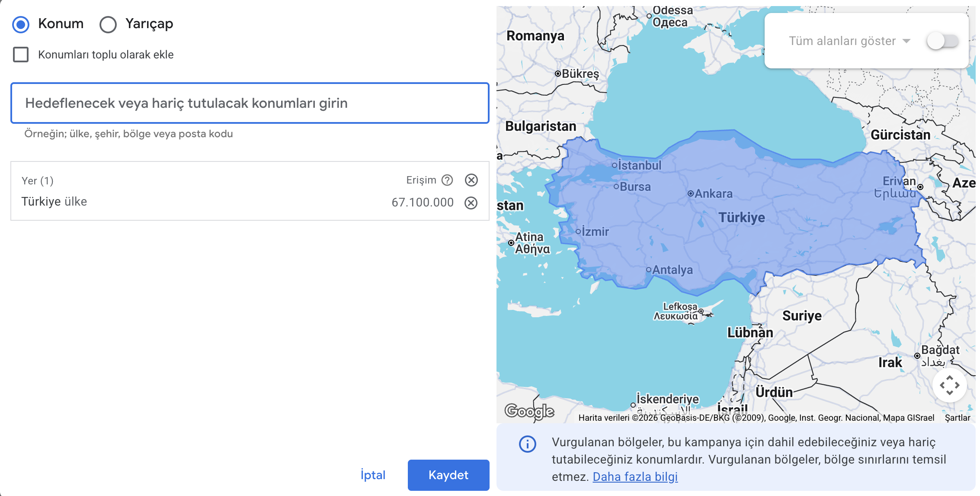Click the X icon beside Erişim header
The image size is (980, 496).
point(471,180)
